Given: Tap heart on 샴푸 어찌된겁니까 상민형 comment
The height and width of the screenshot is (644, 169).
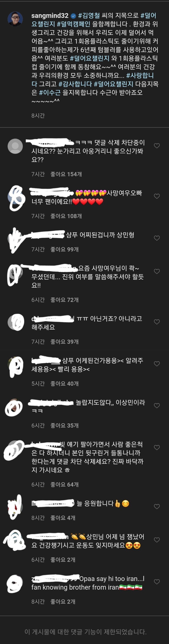Looking at the screenshot, I should [157, 238].
